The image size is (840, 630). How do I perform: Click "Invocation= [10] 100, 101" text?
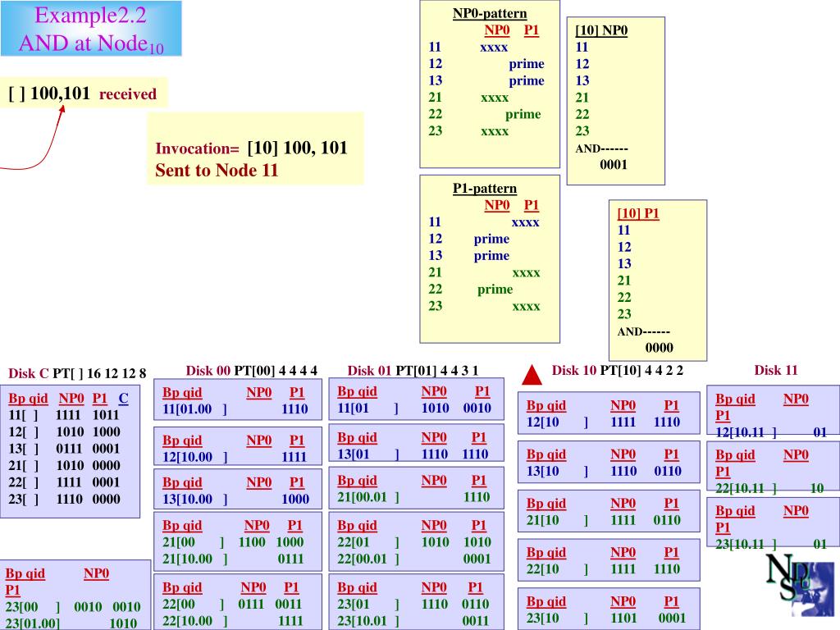pos(251,148)
